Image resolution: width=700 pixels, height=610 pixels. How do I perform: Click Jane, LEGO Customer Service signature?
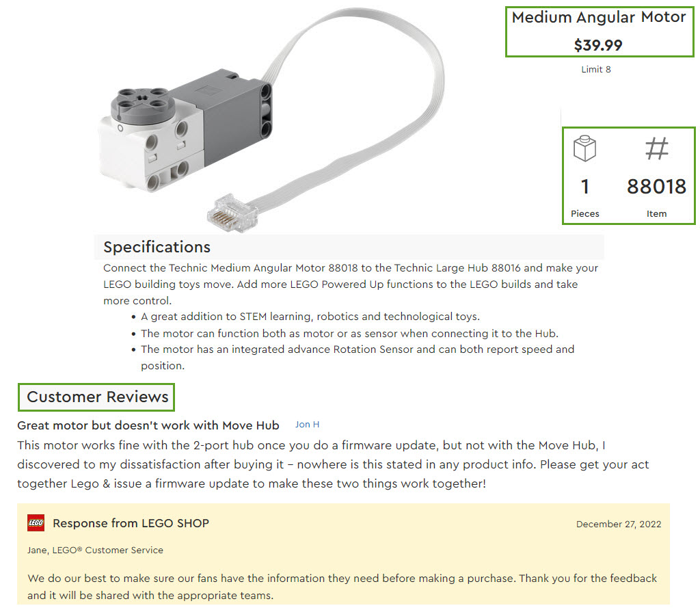click(x=95, y=550)
